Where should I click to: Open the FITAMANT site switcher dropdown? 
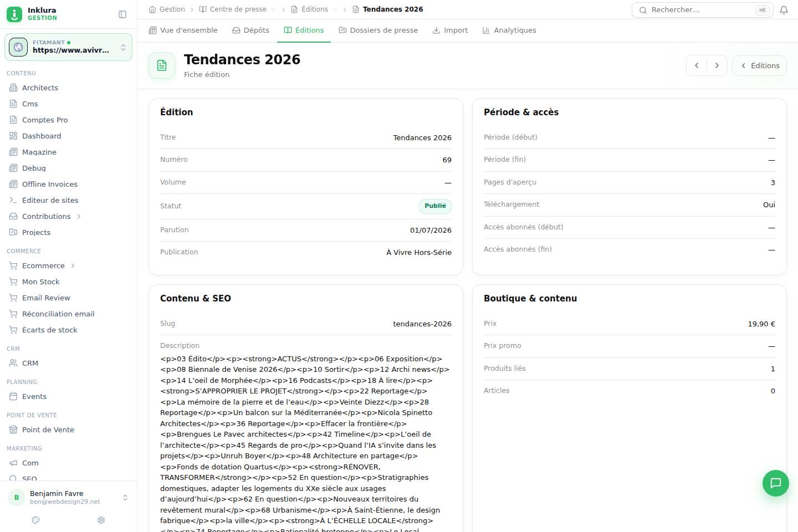(69, 47)
